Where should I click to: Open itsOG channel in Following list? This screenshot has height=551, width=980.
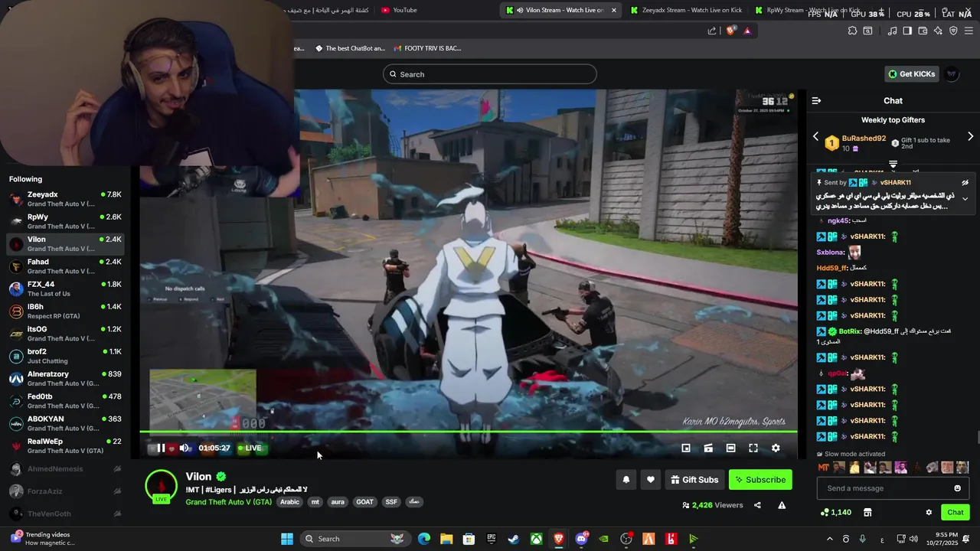[65, 334]
